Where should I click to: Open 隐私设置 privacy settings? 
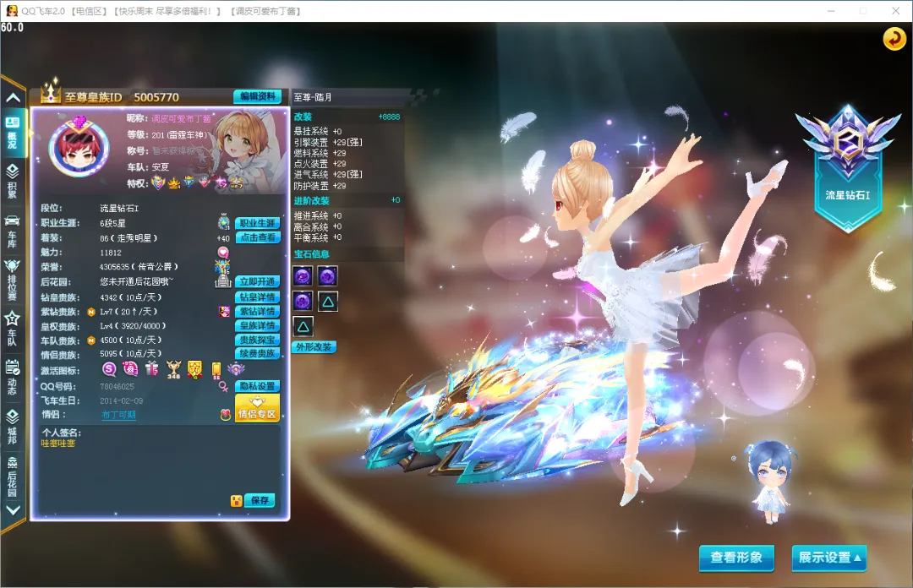pos(257,386)
